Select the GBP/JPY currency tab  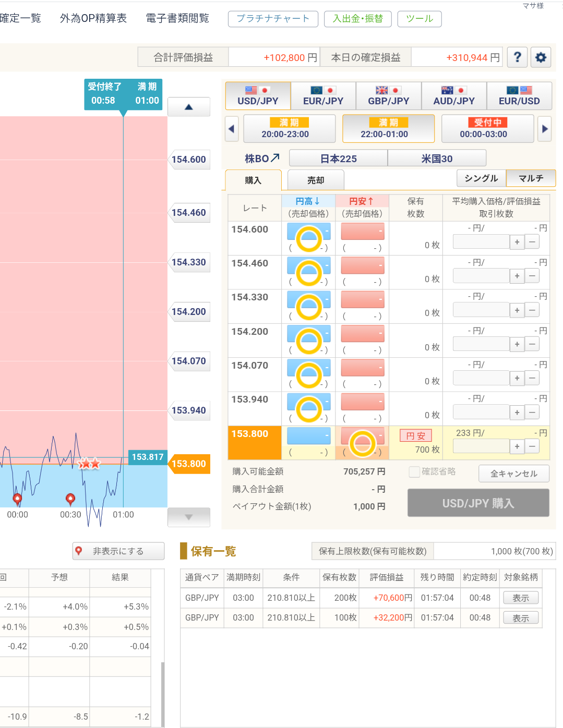[389, 96]
